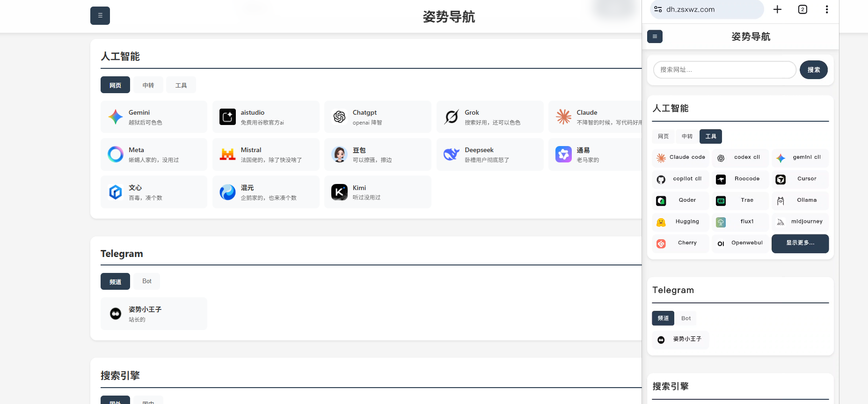Click the Mistral logo icon
Screen dimensions: 868x404
coord(227,154)
